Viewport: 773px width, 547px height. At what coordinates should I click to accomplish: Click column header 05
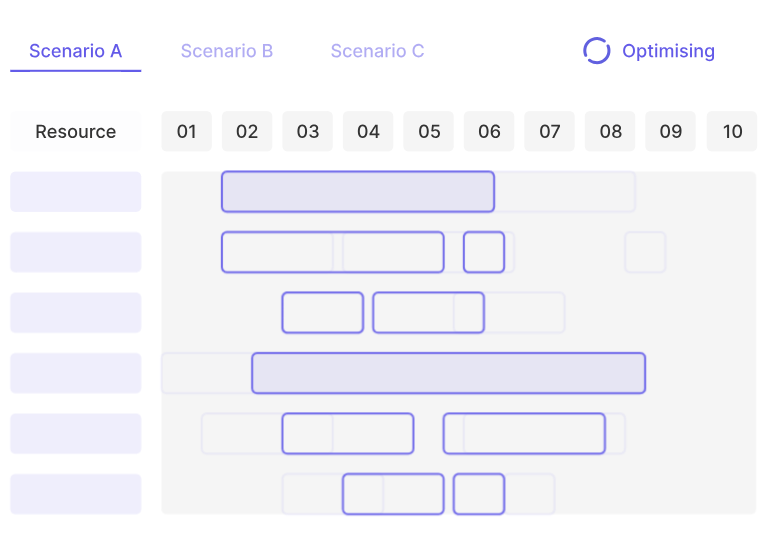pos(428,131)
